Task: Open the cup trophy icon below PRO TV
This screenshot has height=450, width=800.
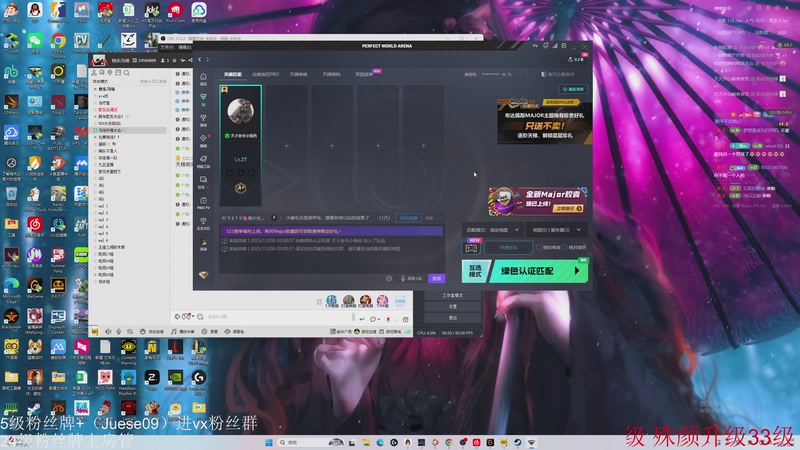Action: click(203, 221)
